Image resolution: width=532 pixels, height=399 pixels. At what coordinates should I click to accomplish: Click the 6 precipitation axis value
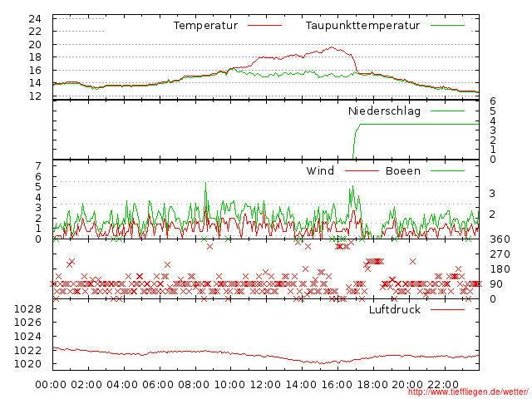493,101
